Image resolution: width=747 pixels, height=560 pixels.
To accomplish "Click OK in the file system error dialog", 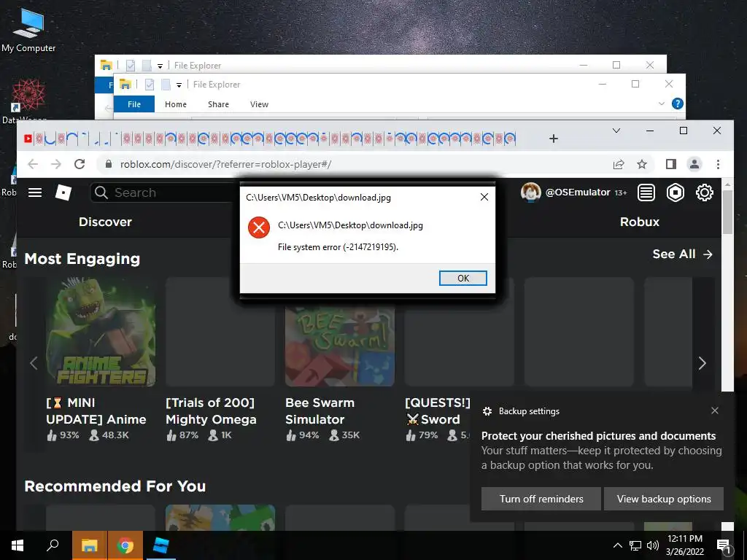I will 462,278.
